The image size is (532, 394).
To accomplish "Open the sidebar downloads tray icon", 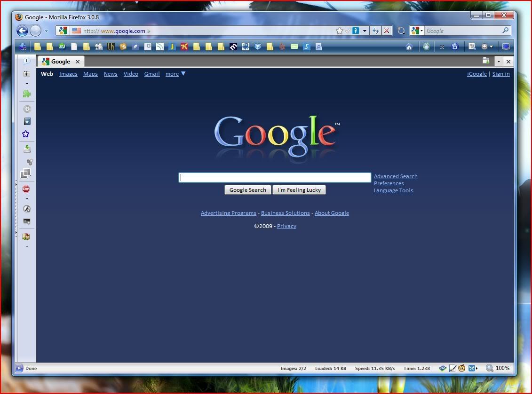I will [x=27, y=149].
